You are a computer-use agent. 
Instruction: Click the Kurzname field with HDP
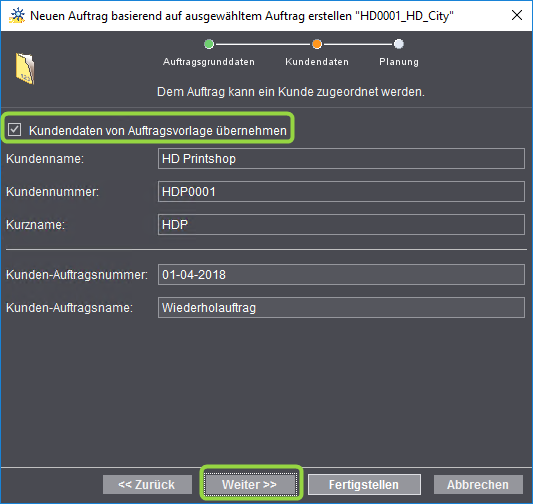341,224
